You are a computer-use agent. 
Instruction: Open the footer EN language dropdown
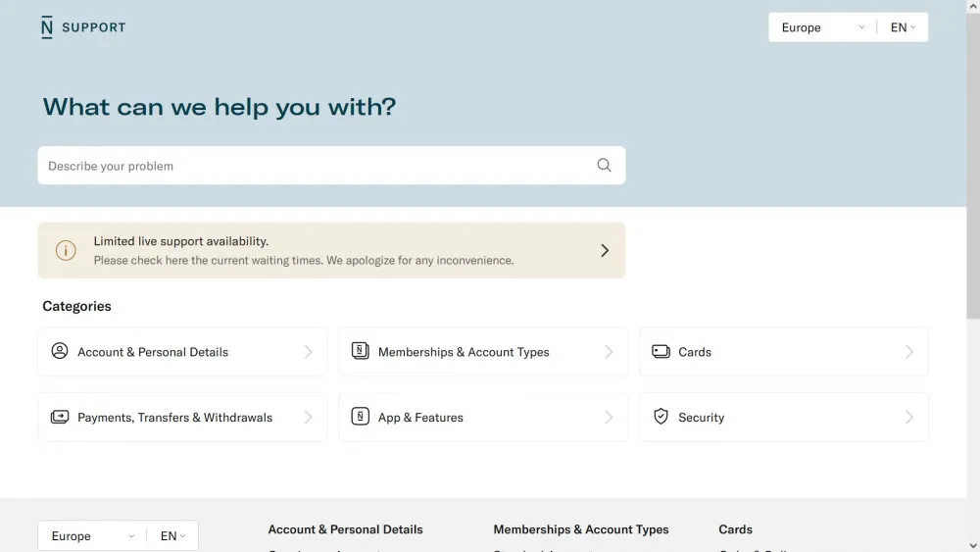pos(172,535)
